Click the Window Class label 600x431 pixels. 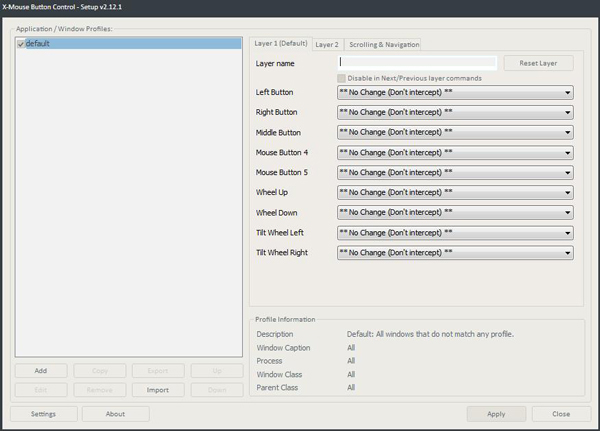click(279, 374)
